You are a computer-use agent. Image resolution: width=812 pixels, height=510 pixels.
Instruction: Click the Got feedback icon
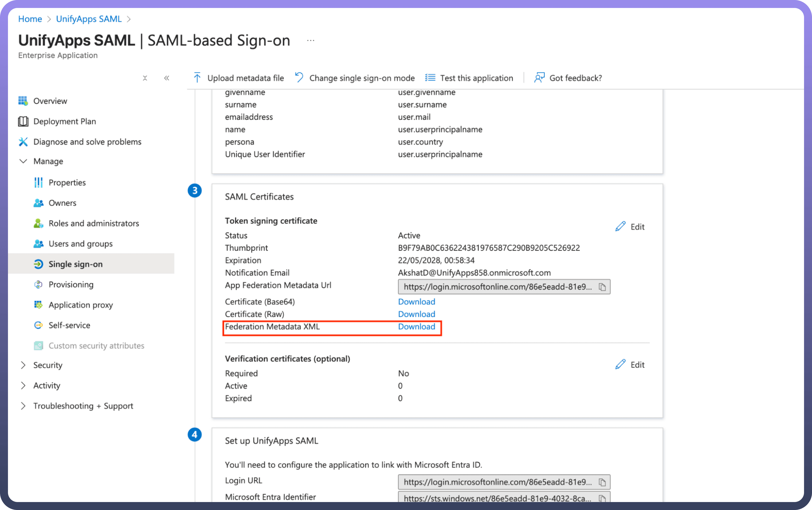point(539,78)
